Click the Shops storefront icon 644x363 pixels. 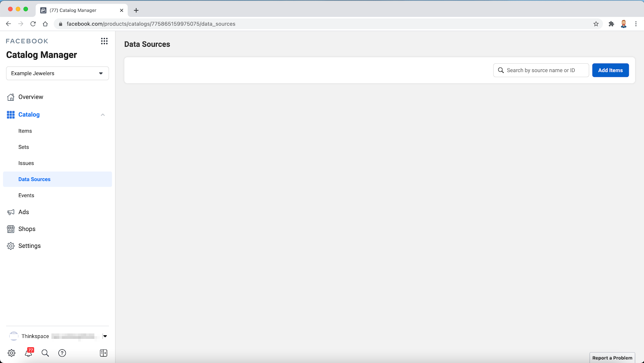pyautogui.click(x=11, y=229)
